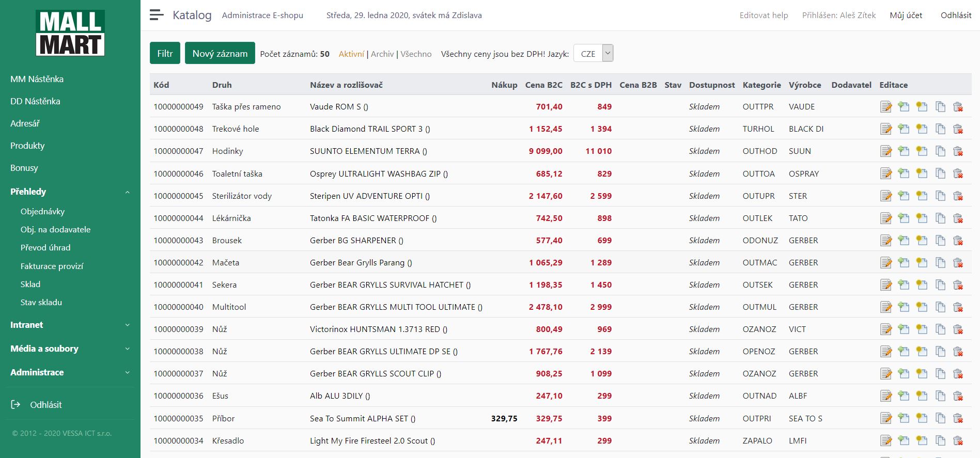This screenshot has width=980, height=458.
Task: Open Obj. na dodavatele submenu item
Action: click(55, 229)
